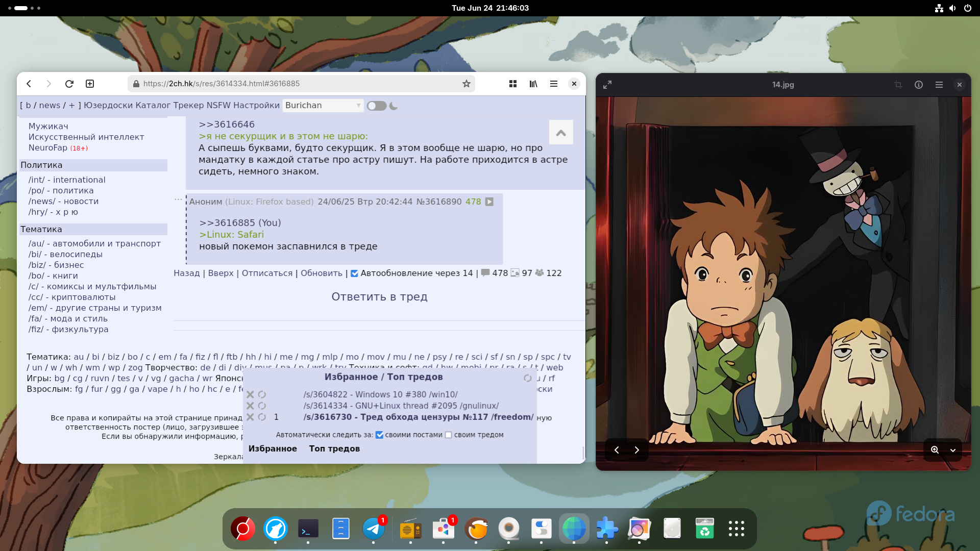Open the bookmarks library icon
The height and width of the screenshot is (551, 980).
(533, 84)
